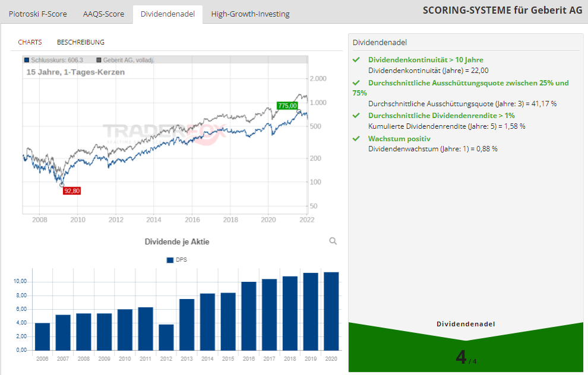Click the Dividendenadel panel heading
This screenshot has height=375, width=588.
[x=380, y=42]
